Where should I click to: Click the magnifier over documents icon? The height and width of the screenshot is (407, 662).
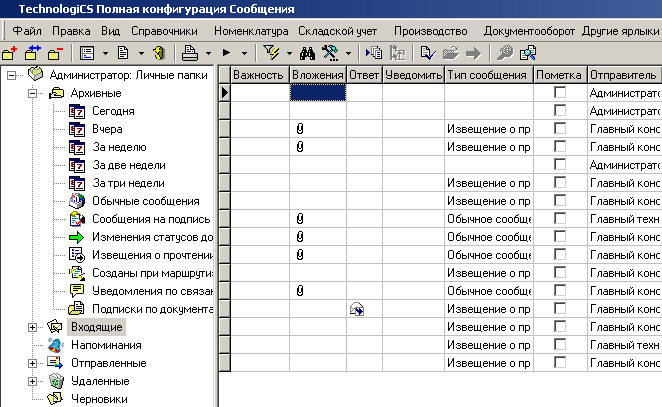528,53
